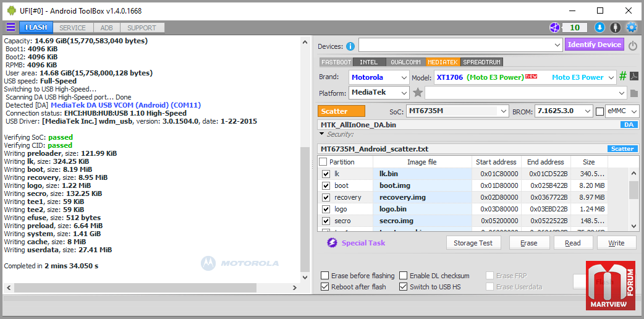Open the Brand dropdown showing Motorola

tap(379, 77)
